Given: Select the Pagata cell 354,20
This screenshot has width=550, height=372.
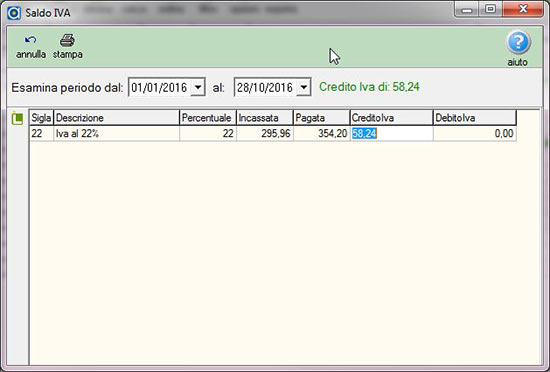Looking at the screenshot, I should coord(322,134).
